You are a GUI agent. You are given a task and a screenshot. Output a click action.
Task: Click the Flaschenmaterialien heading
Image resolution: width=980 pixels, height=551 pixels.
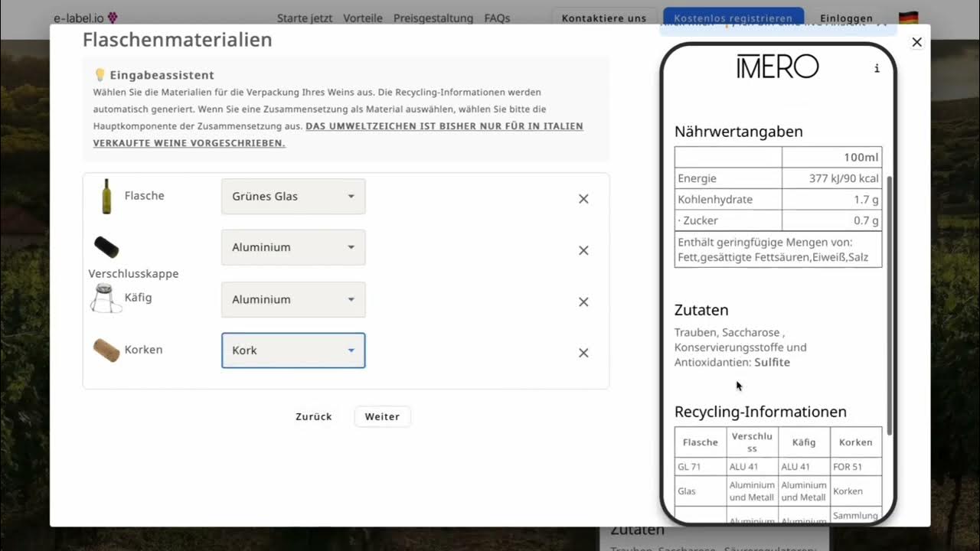point(178,40)
